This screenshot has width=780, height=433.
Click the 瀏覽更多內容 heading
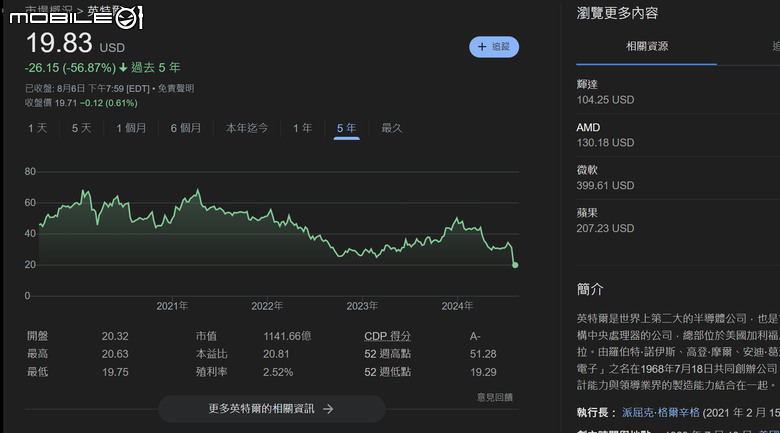[x=617, y=13]
